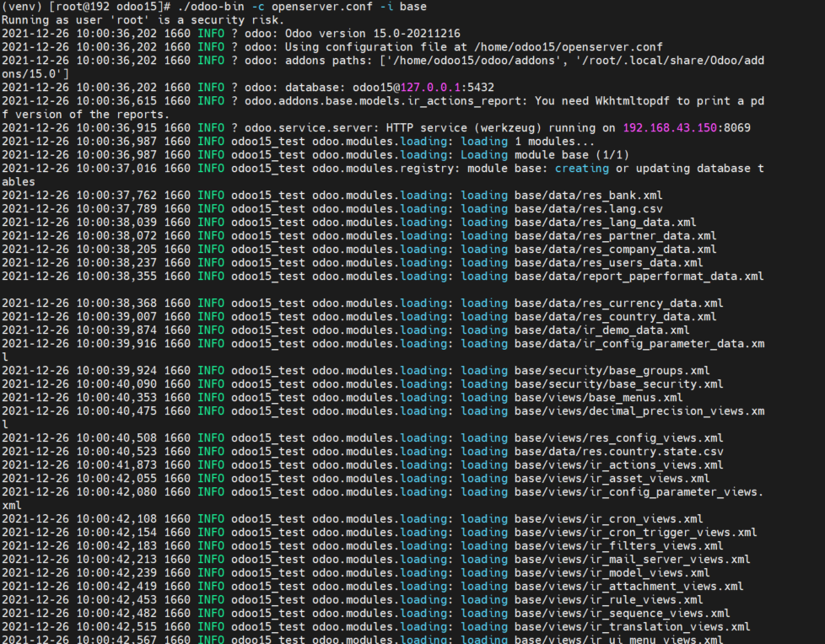Click the file path 'base/views/ir_asset_views.xml'
This screenshot has height=644, width=825.
point(612,479)
